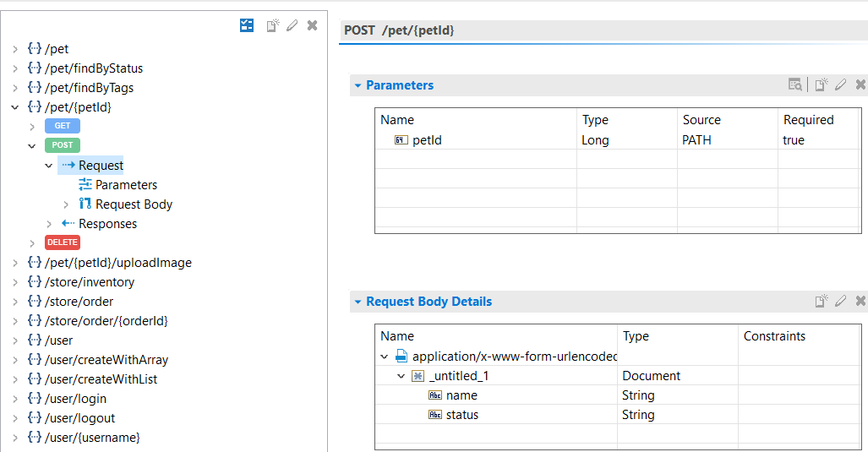Select the DELETE operation badge

pyautogui.click(x=63, y=242)
